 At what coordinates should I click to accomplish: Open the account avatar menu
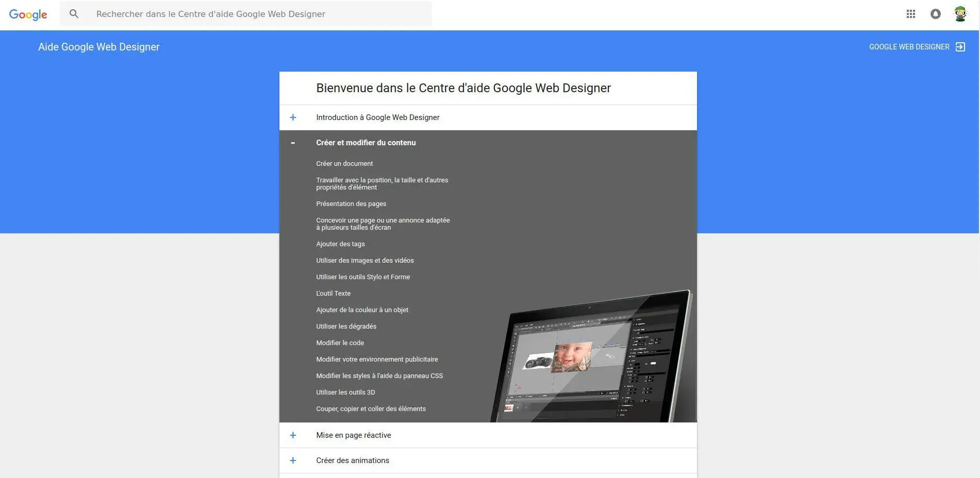pyautogui.click(x=960, y=14)
